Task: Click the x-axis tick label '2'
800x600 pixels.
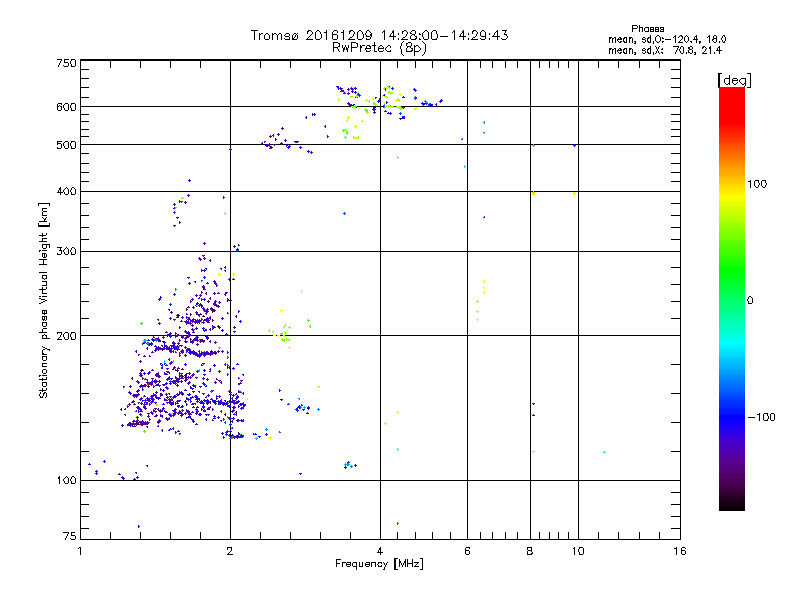Action: pyautogui.click(x=230, y=551)
